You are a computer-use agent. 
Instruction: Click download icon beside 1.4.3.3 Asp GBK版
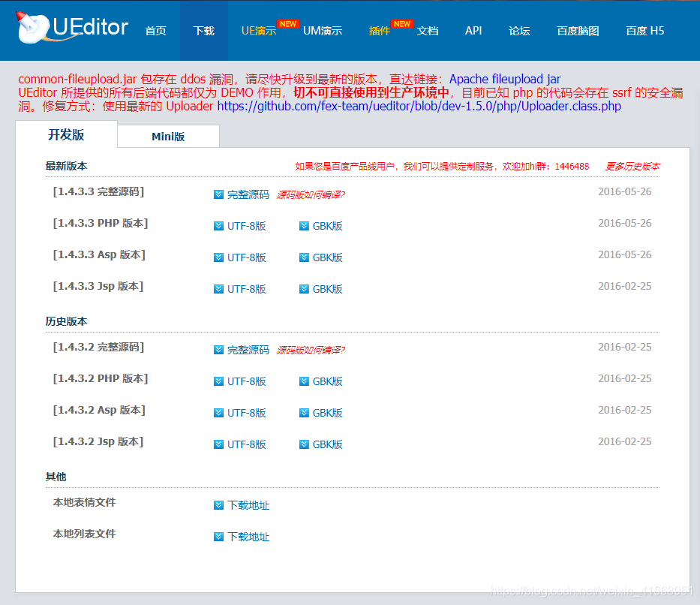pos(303,257)
